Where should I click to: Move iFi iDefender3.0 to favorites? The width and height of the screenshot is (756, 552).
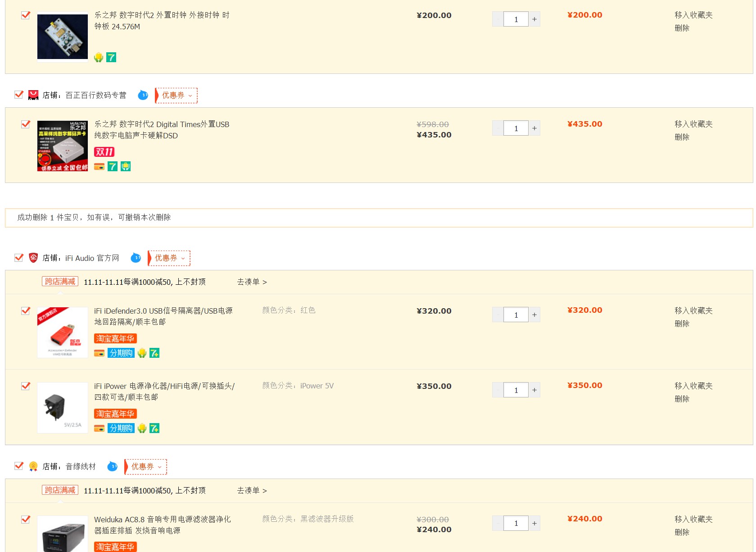[693, 310]
